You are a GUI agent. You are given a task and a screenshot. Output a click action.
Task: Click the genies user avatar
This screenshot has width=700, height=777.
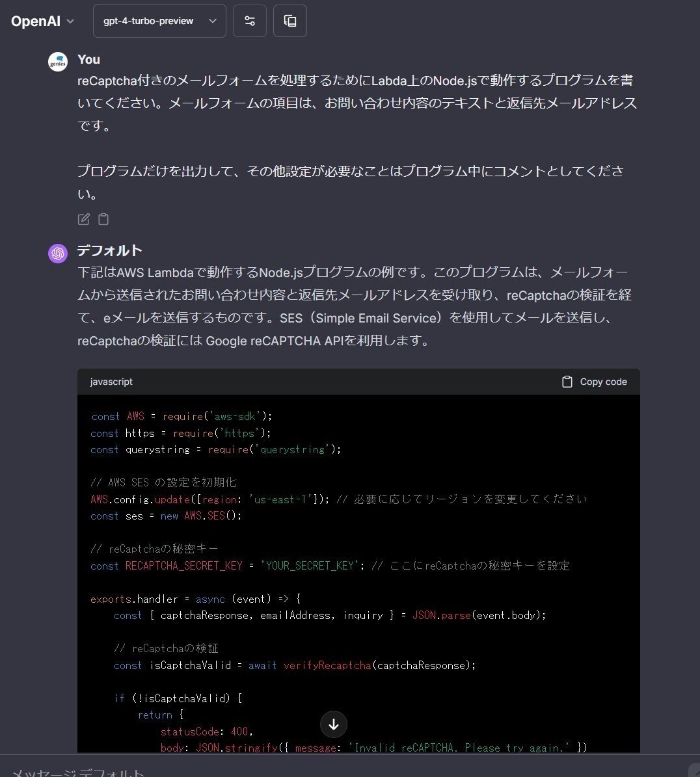coord(57,62)
